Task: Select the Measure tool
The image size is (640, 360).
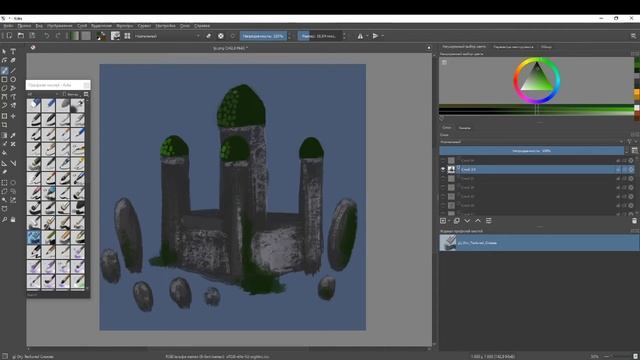Action: tap(13, 163)
